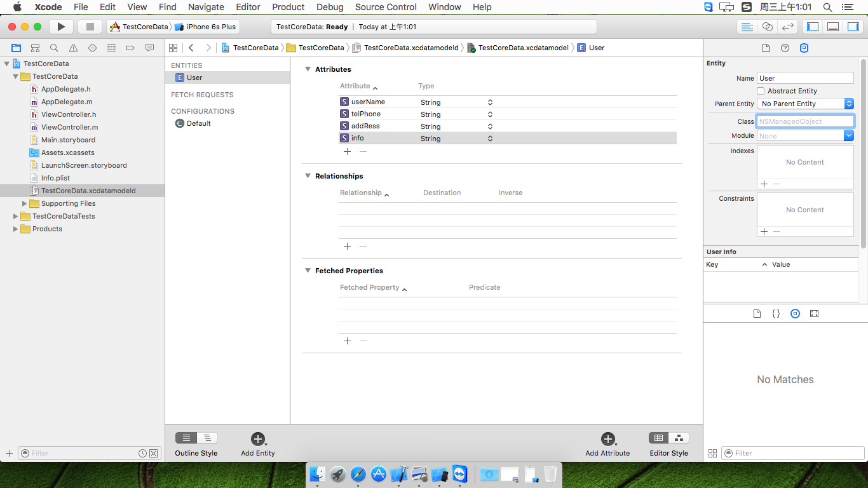Image resolution: width=868 pixels, height=488 pixels.
Task: Expand the Supporting Files folder
Action: point(24,203)
